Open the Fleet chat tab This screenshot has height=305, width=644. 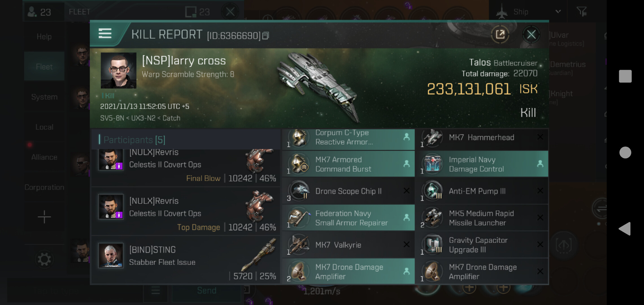(x=44, y=67)
